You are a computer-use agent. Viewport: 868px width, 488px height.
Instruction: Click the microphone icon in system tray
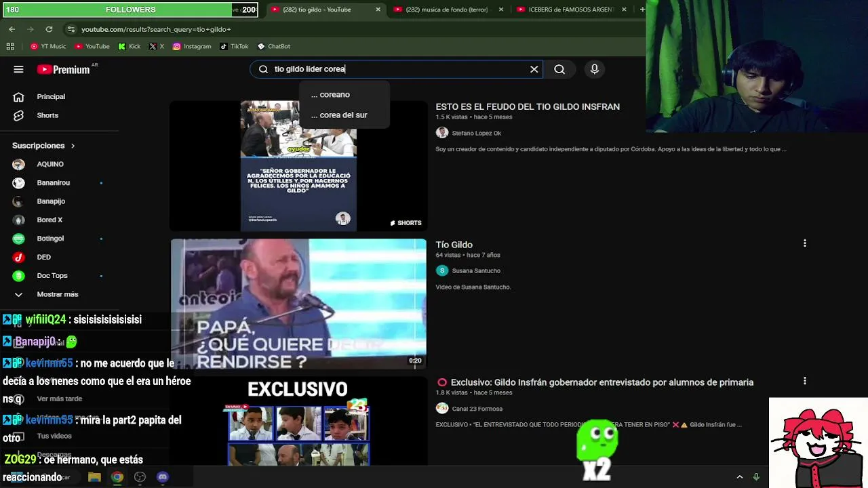[756, 477]
